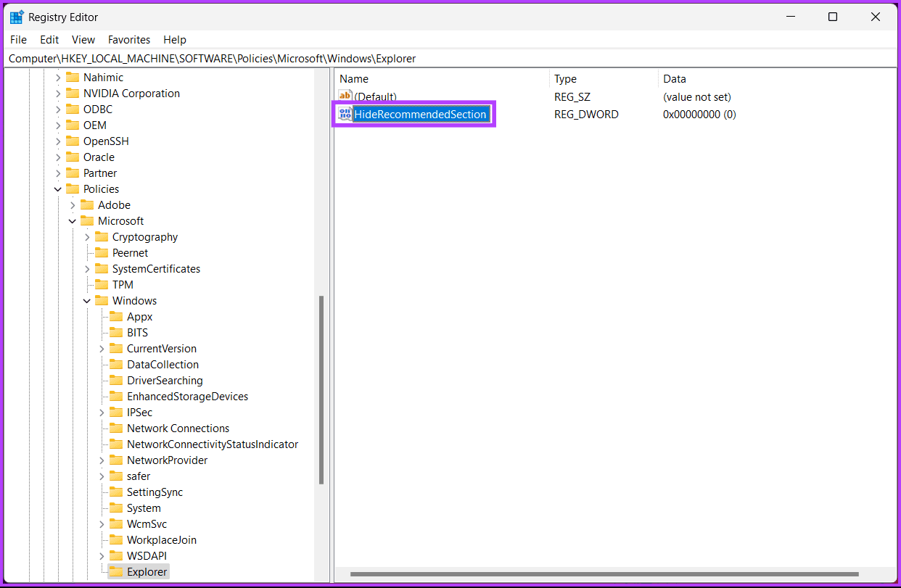Click the tree pane vertical scrollbar thumb

tap(321, 390)
